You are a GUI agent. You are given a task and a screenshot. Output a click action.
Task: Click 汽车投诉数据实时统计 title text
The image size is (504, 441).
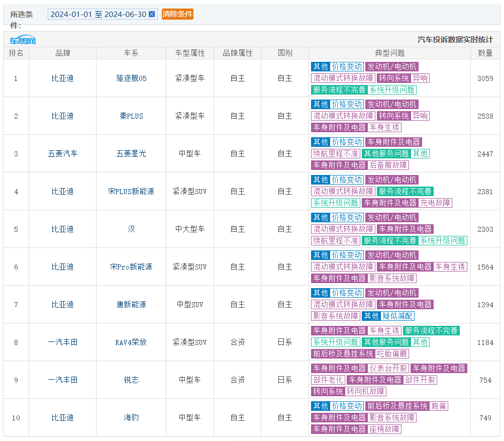(455, 40)
